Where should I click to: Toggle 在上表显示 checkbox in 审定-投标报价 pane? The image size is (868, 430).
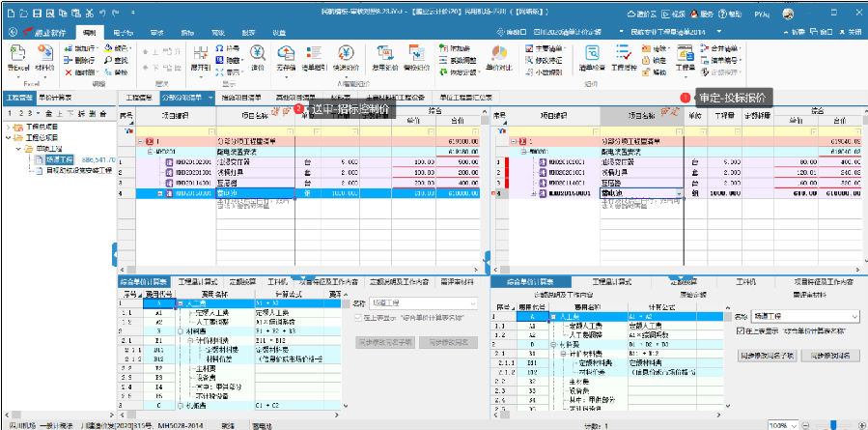pyautogui.click(x=741, y=331)
